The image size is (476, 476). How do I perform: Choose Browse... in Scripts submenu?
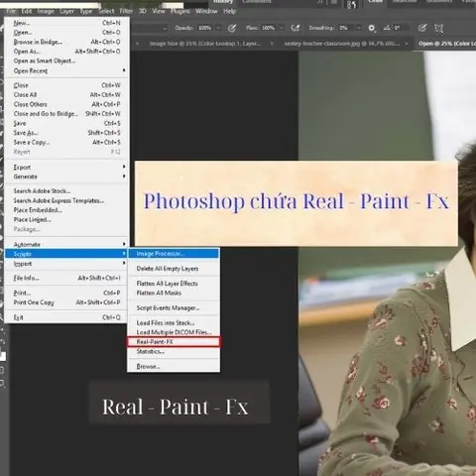tap(174, 366)
